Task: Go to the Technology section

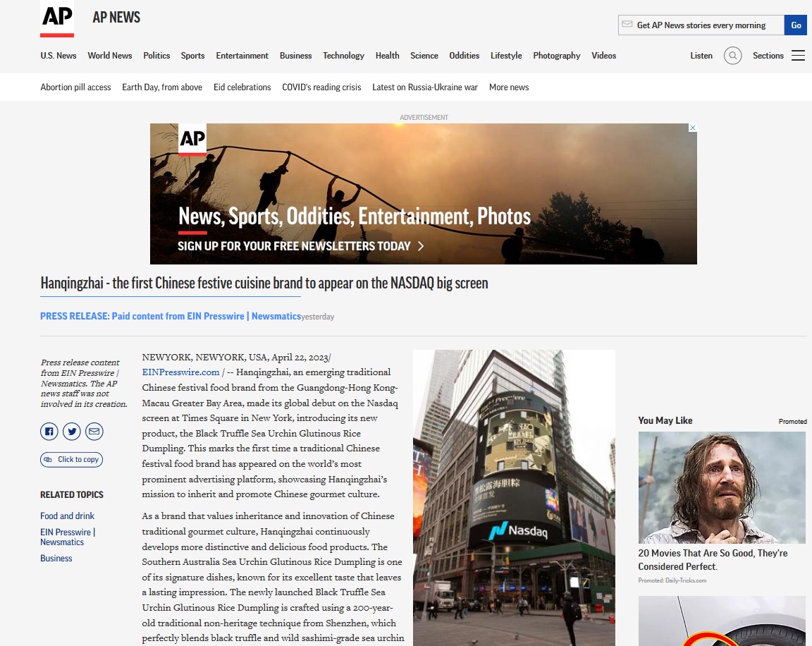Action: pyautogui.click(x=343, y=56)
